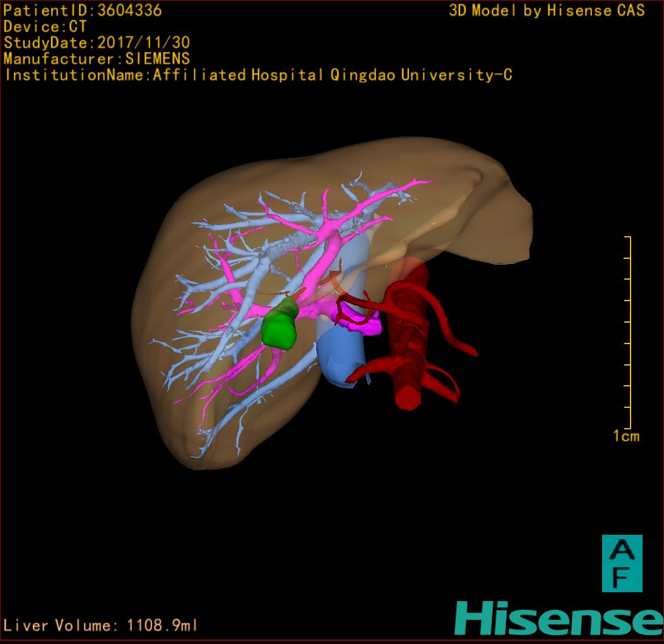664x644 pixels.
Task: Click the InstitutionName text line
Action: (x=258, y=75)
